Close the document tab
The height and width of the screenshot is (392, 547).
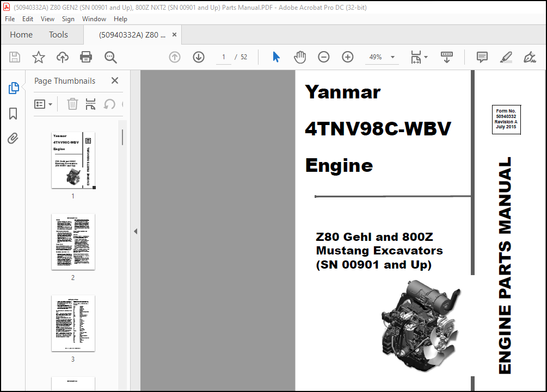(x=174, y=34)
